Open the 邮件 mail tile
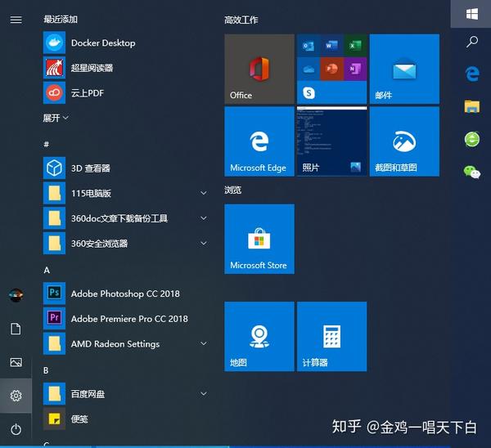The height and width of the screenshot is (448, 491). (404, 69)
